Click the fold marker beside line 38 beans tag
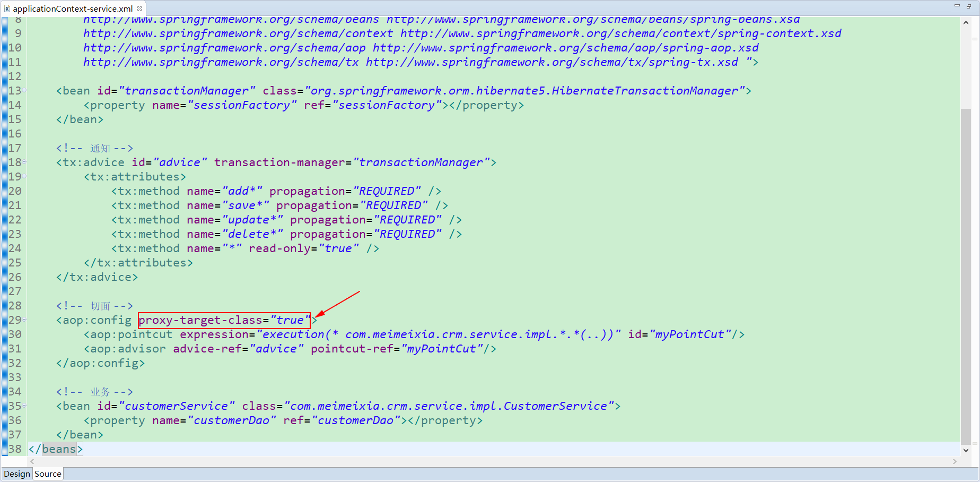Viewport: 980px width, 482px height. 25,449
